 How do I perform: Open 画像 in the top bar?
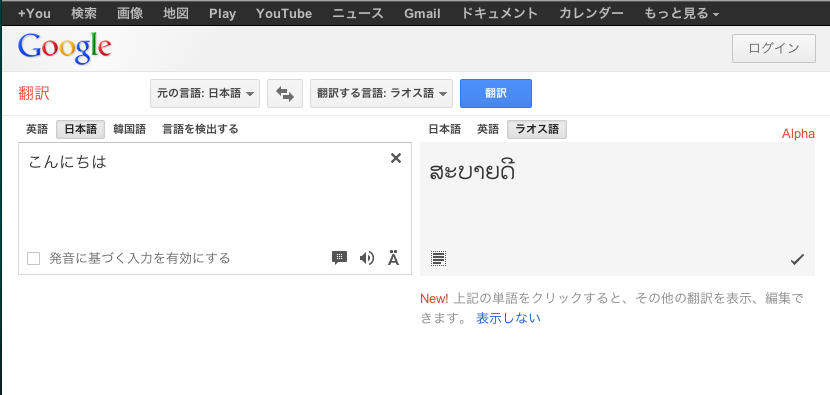click(x=130, y=13)
